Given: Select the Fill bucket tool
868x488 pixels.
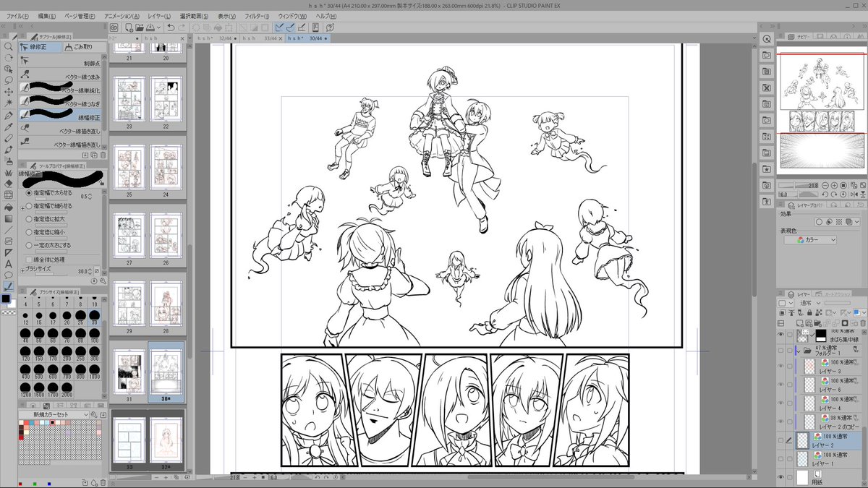Looking at the screenshot, I should pos(8,207).
